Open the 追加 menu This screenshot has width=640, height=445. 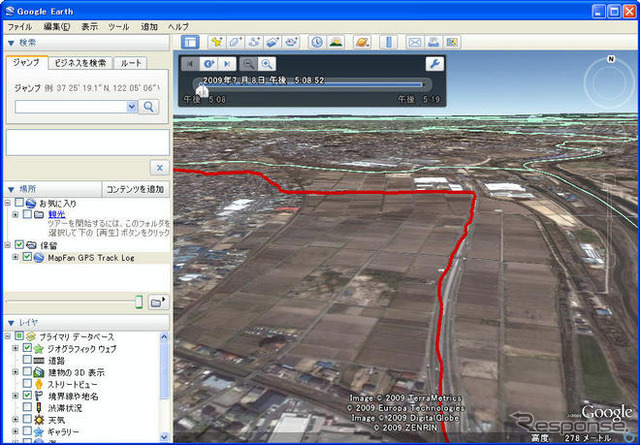149,27
